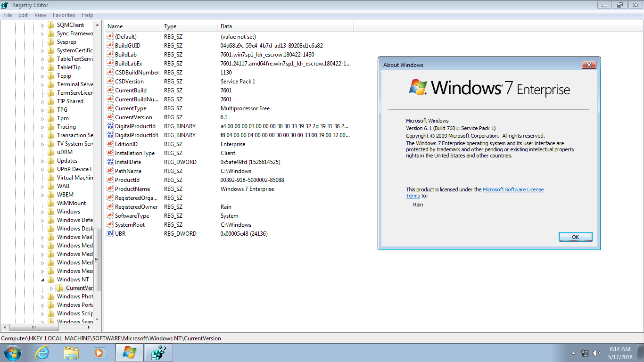
Task: Open the Help menu
Action: pos(87,15)
